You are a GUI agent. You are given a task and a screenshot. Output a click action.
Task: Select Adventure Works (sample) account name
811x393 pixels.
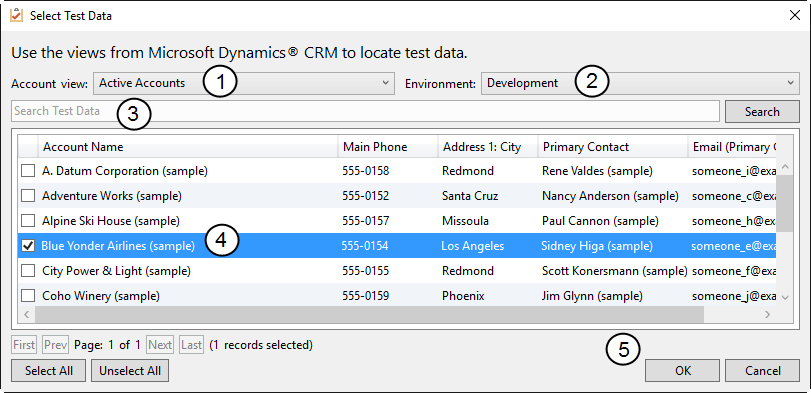coord(112,196)
